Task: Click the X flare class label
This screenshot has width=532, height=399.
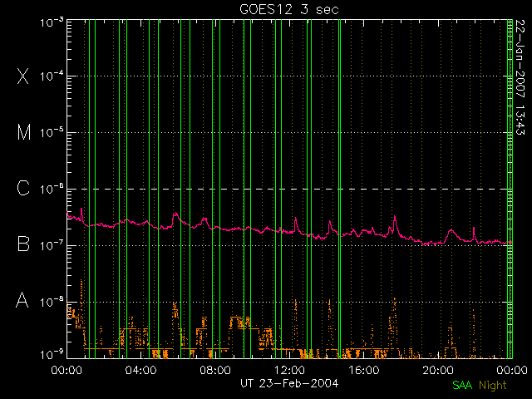Action: (x=23, y=76)
